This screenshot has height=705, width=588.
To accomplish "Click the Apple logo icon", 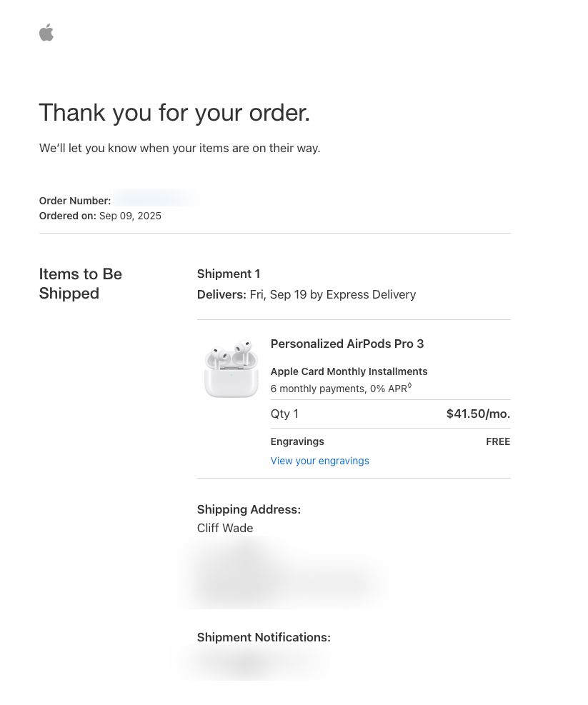I will pos(46,33).
